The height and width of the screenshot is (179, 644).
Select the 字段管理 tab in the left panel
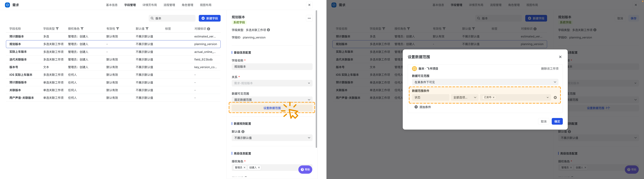[130, 5]
